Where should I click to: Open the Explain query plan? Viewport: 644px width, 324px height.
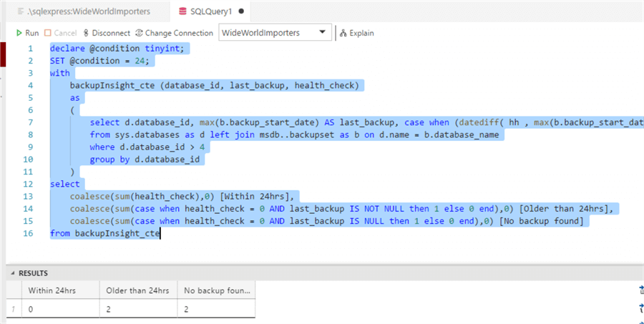pyautogui.click(x=356, y=33)
